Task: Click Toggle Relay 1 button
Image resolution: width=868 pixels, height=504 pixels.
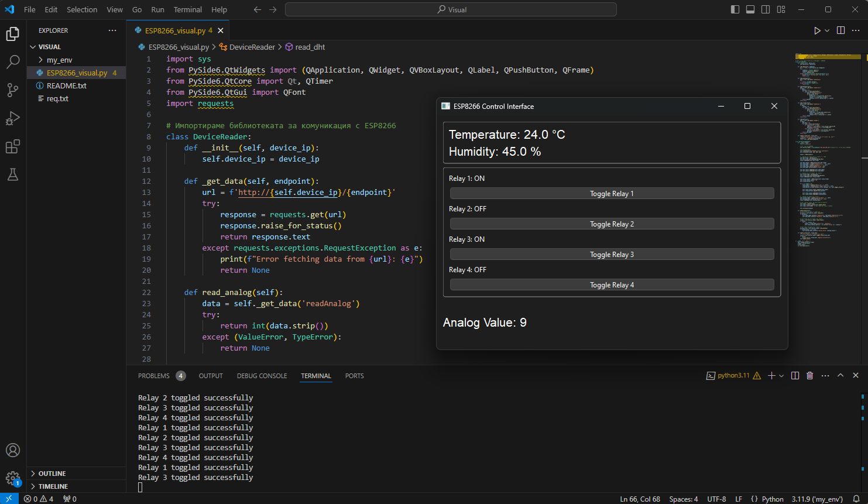Action: tap(612, 193)
